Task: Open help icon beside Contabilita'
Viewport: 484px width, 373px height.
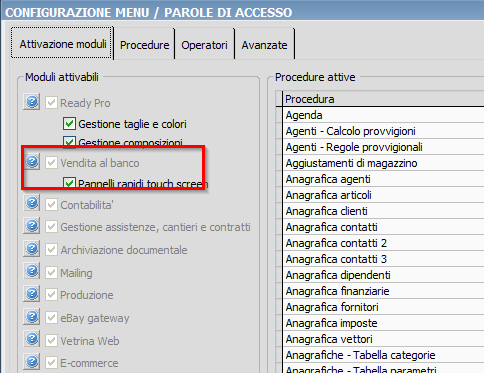Action: pos(32,203)
